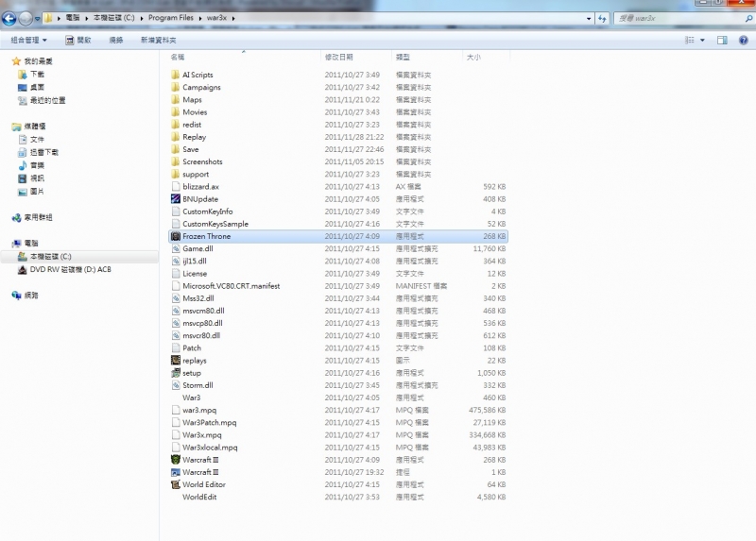
Task: Click the ijl15.dll file icon
Action: coord(176,262)
